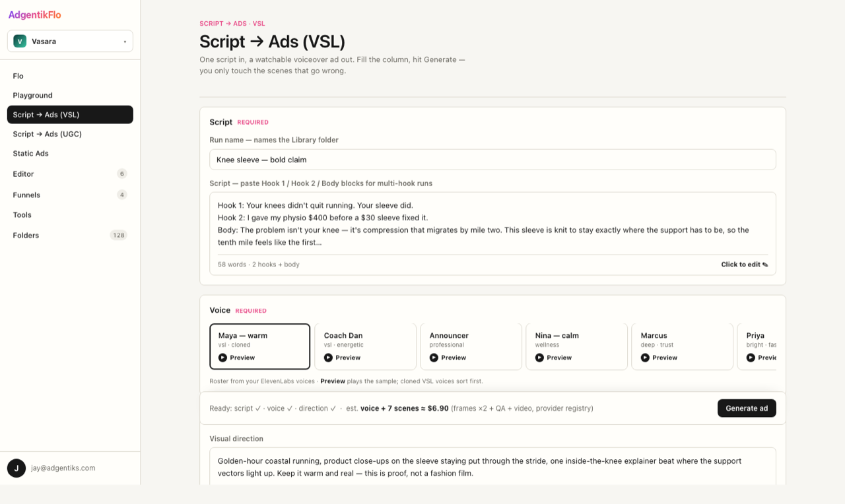This screenshot has height=504, width=845.
Task: Open Script → Ads (UGC) page
Action: click(70, 134)
